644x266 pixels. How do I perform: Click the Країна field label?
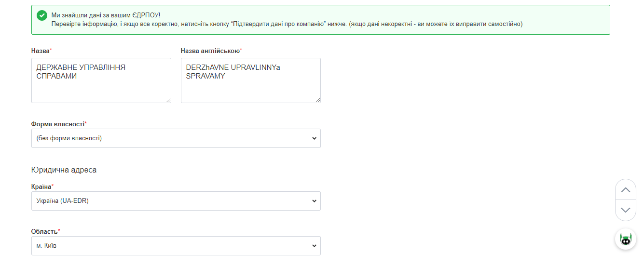(x=41, y=186)
